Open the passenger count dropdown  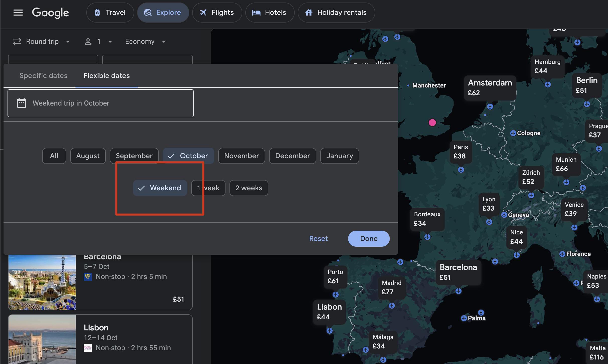pyautogui.click(x=98, y=42)
